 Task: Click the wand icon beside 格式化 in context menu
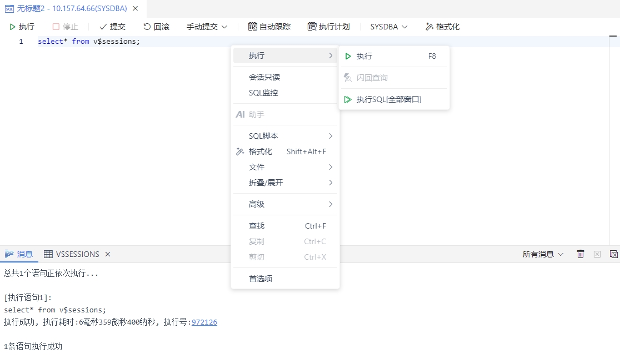(240, 151)
